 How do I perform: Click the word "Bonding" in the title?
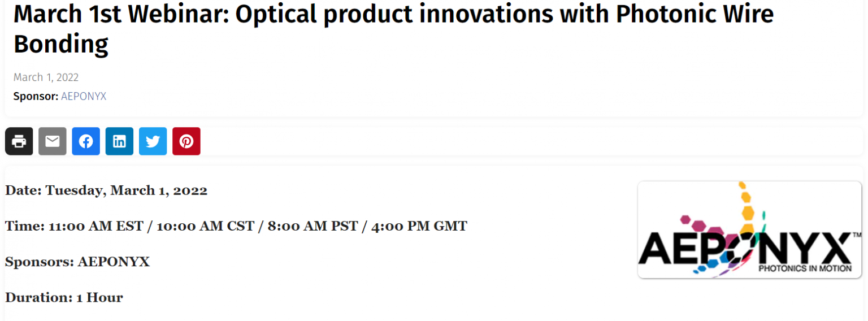tap(61, 45)
